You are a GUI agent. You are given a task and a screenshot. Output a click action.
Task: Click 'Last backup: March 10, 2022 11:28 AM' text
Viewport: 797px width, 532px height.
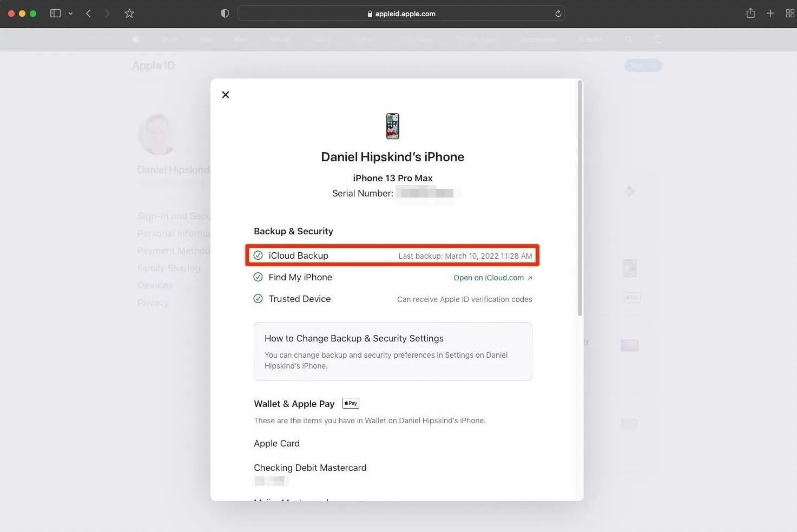(465, 256)
